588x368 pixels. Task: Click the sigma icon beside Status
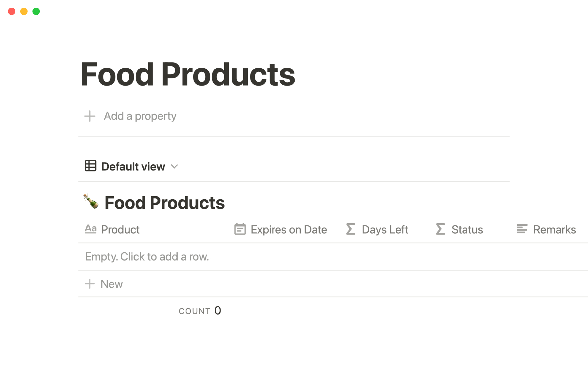click(x=440, y=229)
